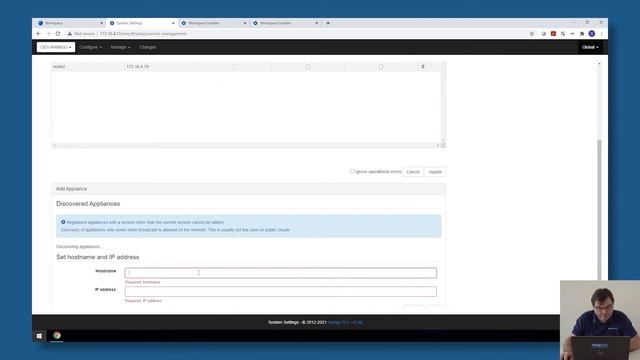This screenshot has height=360, width=640.
Task: Click the Discovered Appliances heading
Action: [x=88, y=204]
